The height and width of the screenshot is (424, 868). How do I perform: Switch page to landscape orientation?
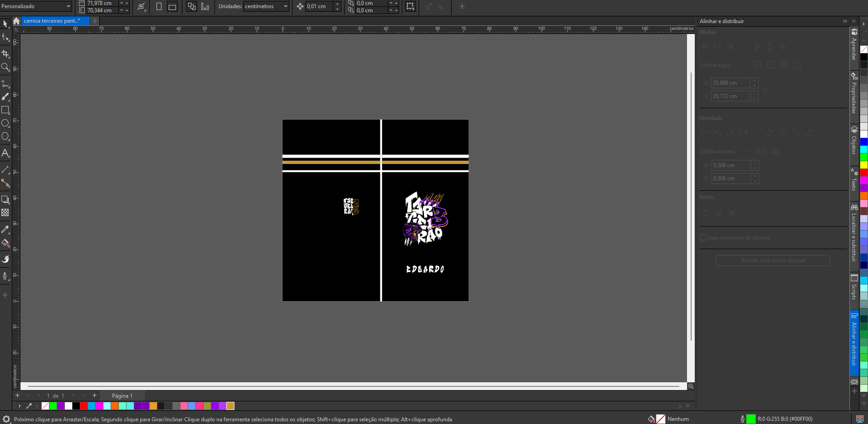pyautogui.click(x=172, y=7)
